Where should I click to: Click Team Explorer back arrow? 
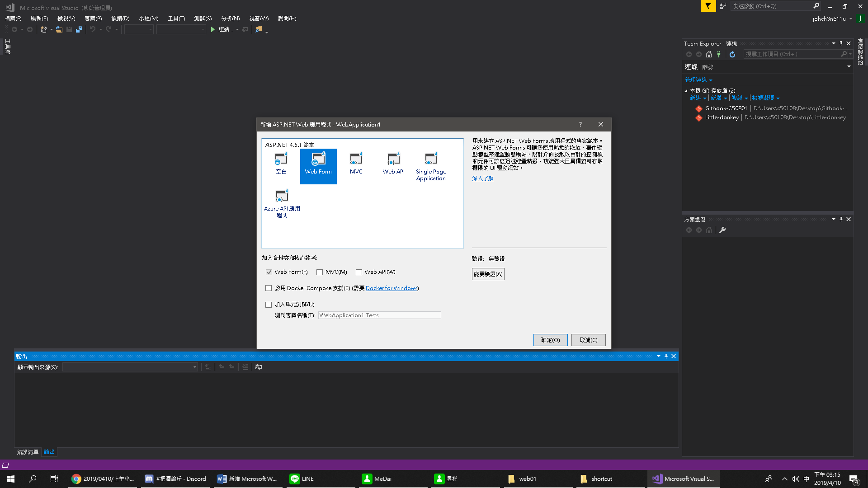coord(689,54)
